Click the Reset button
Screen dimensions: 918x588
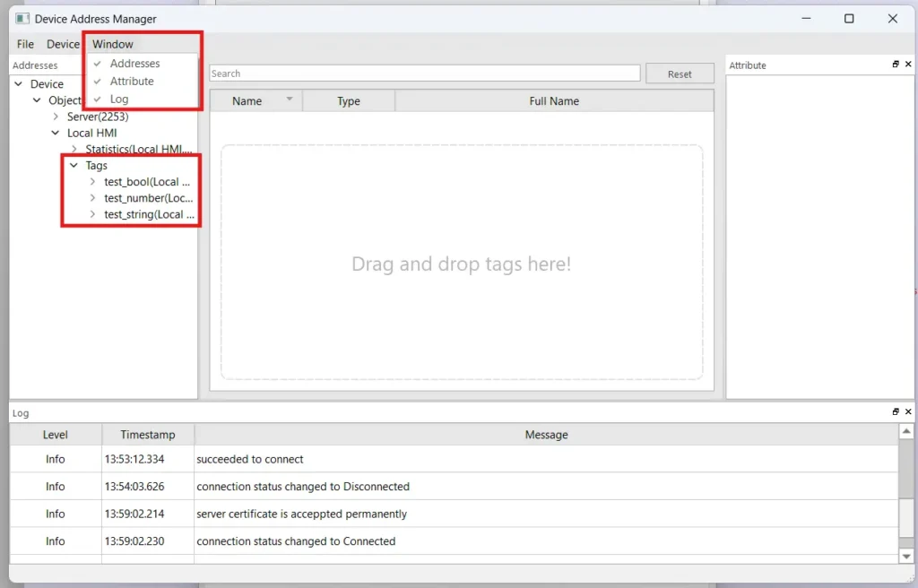pos(680,73)
